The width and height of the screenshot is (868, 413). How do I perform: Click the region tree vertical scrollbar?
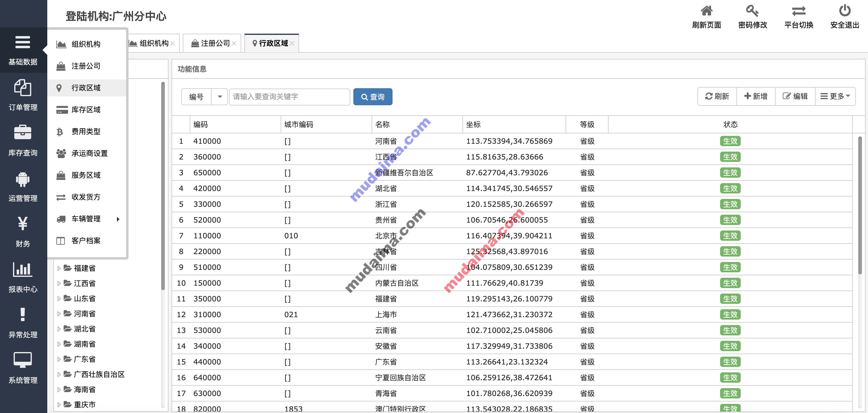pos(163,186)
